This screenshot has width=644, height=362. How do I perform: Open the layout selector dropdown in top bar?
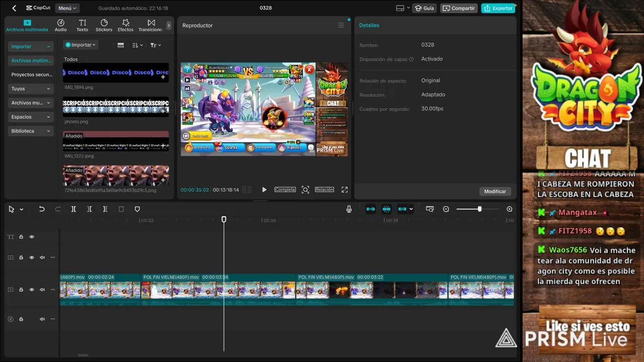click(403, 8)
